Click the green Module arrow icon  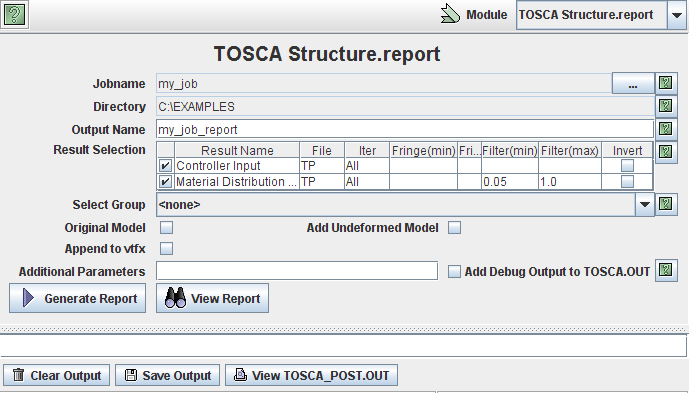(x=450, y=15)
